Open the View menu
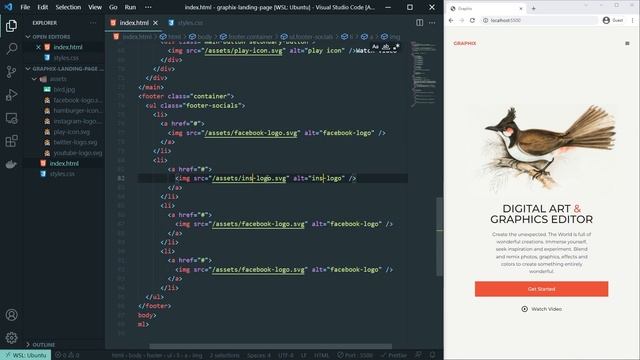Screen dimensions: 640x360 95,7
